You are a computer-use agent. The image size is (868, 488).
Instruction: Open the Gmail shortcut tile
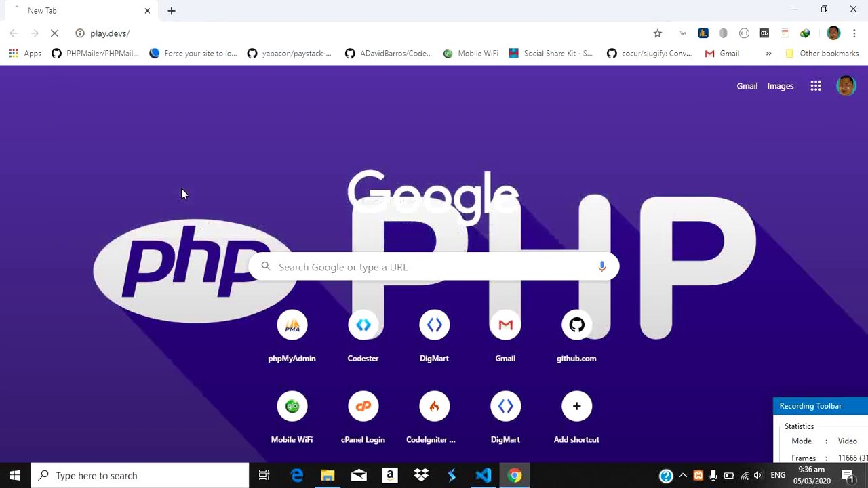click(505, 337)
